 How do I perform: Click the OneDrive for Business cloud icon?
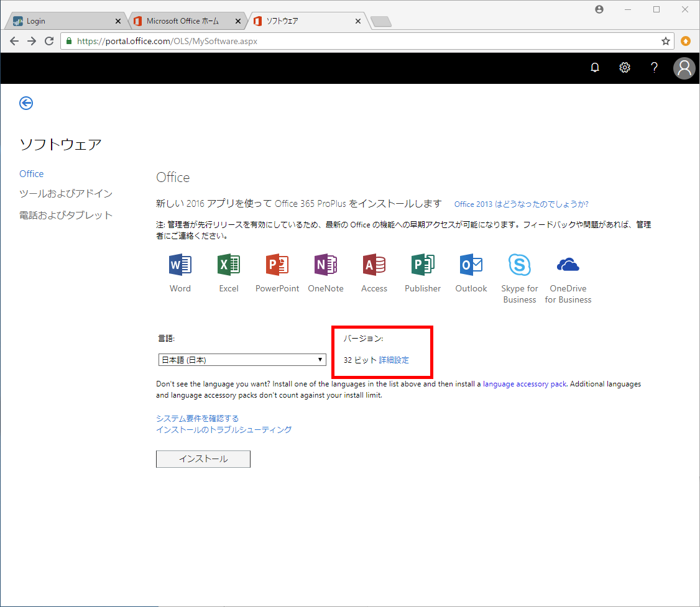click(568, 265)
